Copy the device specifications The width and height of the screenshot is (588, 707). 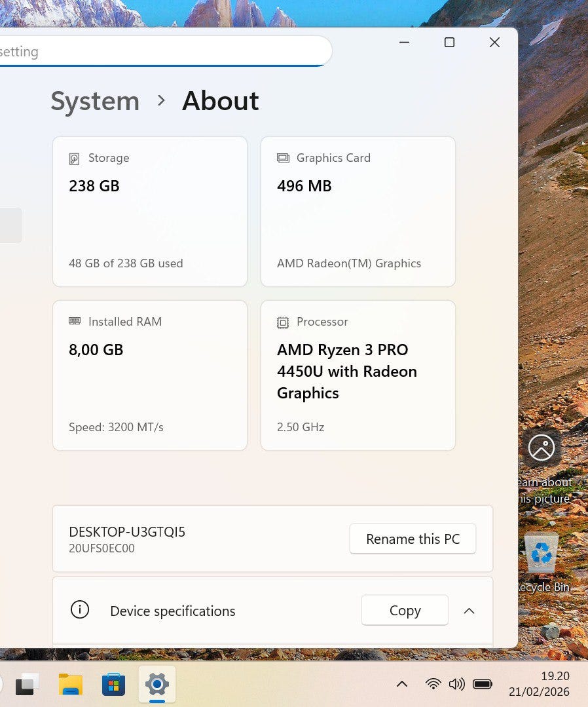[405, 611]
